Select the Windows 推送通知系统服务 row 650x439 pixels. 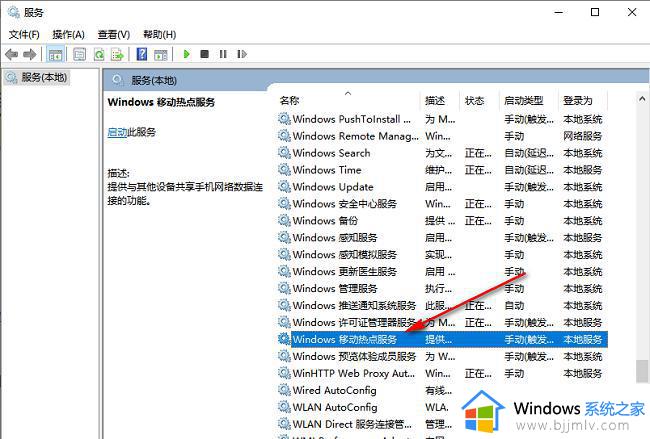point(442,306)
